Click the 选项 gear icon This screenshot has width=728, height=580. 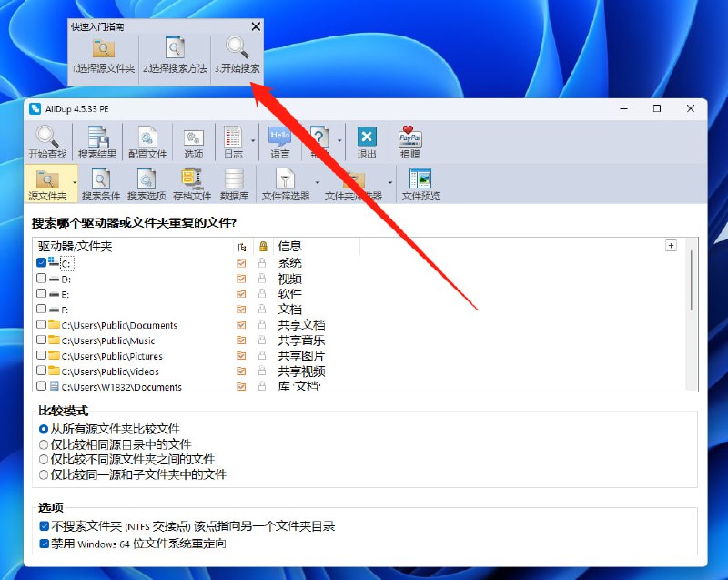click(x=193, y=139)
